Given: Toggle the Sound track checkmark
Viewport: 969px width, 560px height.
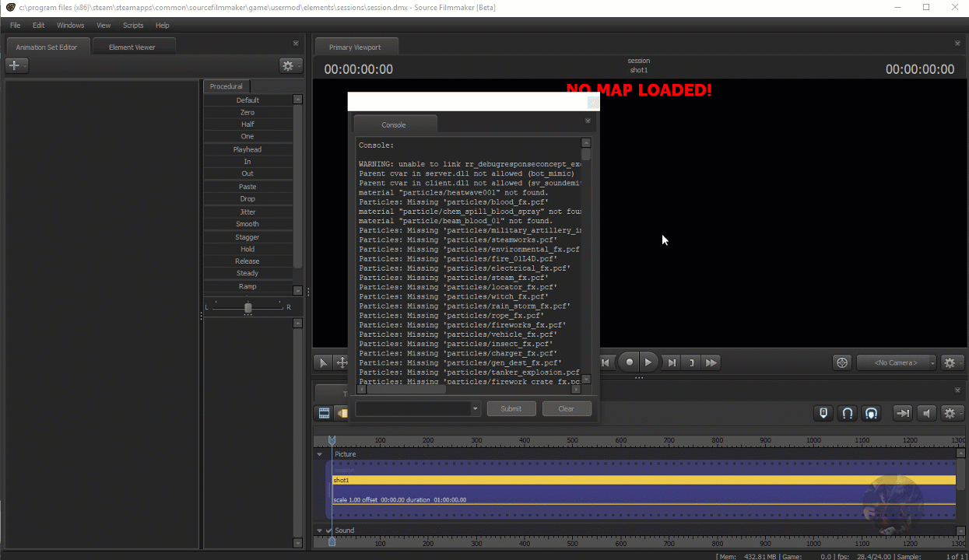Looking at the screenshot, I should click(x=328, y=530).
